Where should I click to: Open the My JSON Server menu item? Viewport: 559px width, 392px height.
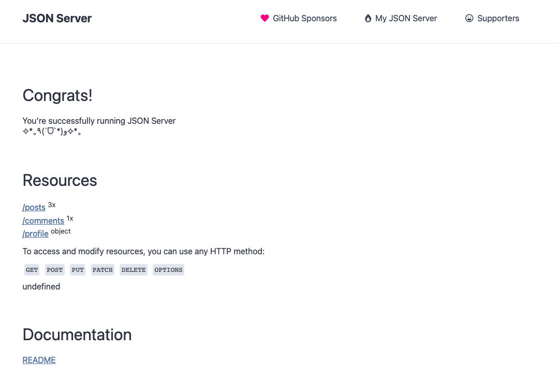tap(406, 18)
